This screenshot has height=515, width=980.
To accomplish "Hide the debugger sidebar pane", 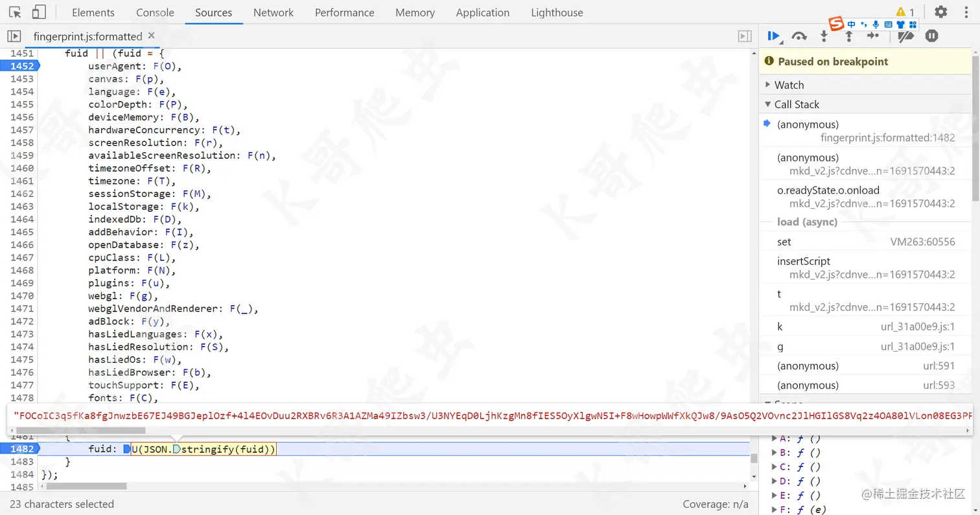I will click(x=745, y=36).
